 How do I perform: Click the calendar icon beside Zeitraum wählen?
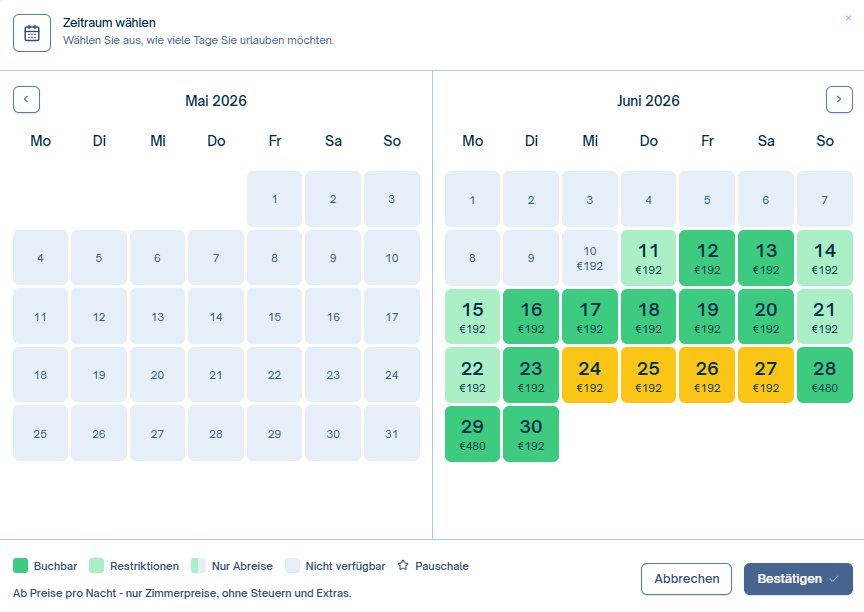coord(32,32)
